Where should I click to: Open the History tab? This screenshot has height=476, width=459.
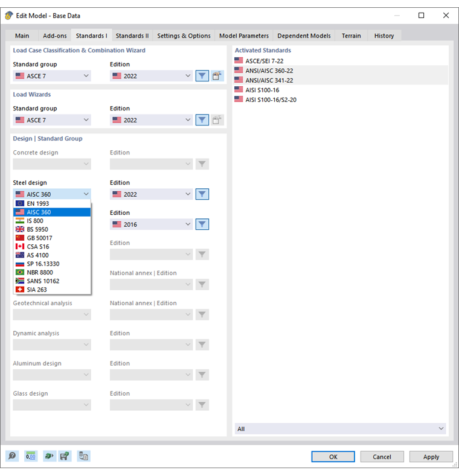click(x=384, y=36)
